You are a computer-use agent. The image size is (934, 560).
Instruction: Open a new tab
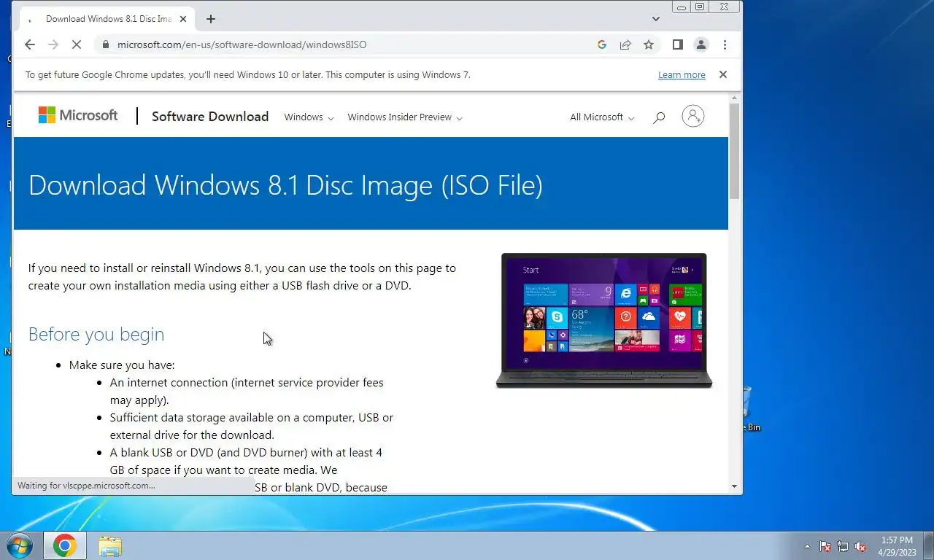(211, 19)
